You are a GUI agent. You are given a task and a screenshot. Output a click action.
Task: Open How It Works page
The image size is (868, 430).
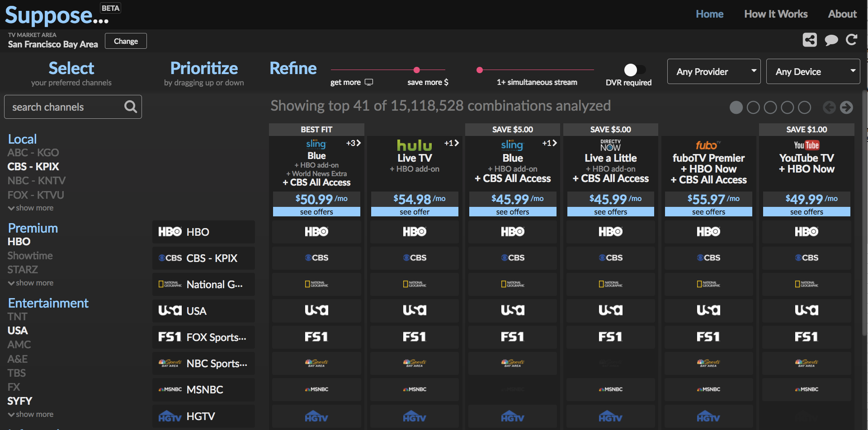pos(776,14)
